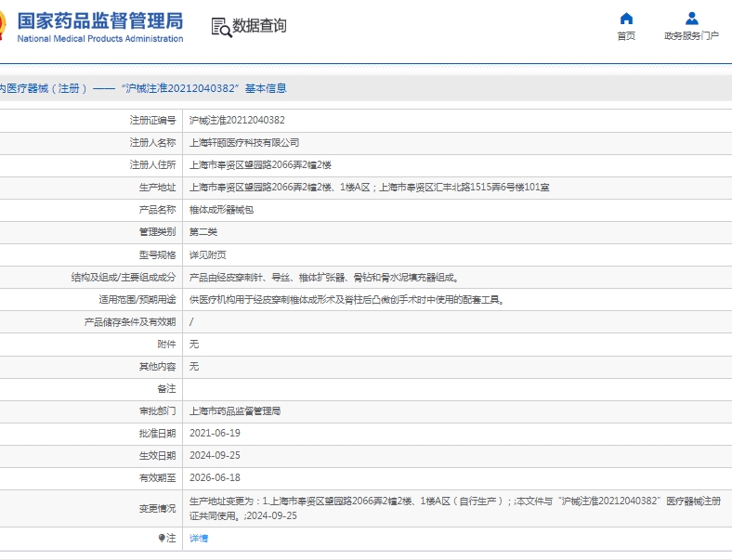Image resolution: width=732 pixels, height=560 pixels.
Task: Click National Medical Products Administration text
Action: click(x=100, y=39)
